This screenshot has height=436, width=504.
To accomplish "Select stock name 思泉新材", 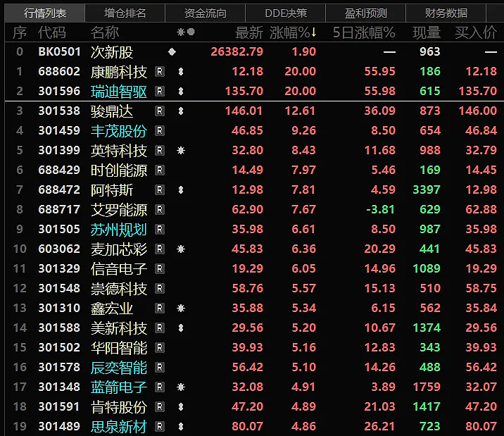I will coord(118,427).
